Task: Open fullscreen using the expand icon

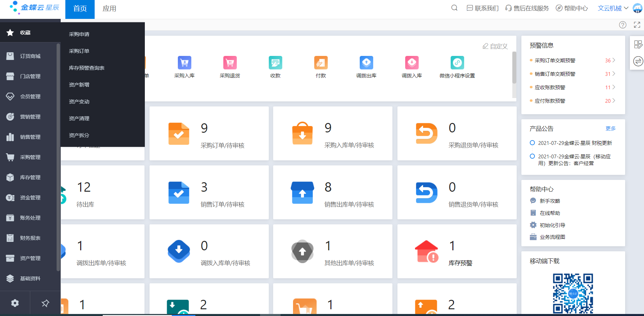Action: (x=637, y=25)
